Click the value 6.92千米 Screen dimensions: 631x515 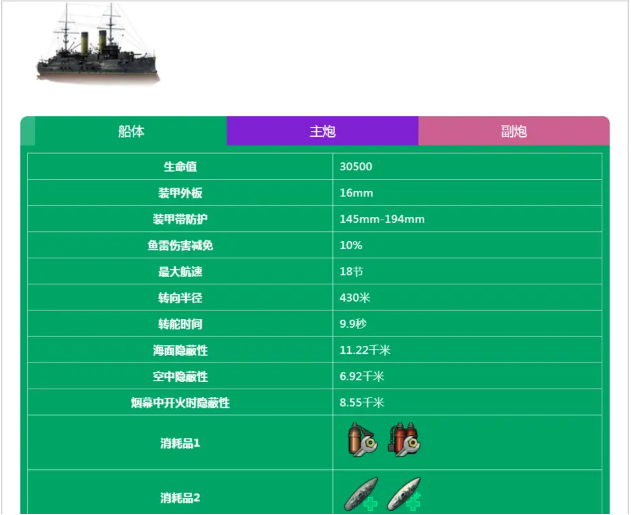tap(362, 376)
